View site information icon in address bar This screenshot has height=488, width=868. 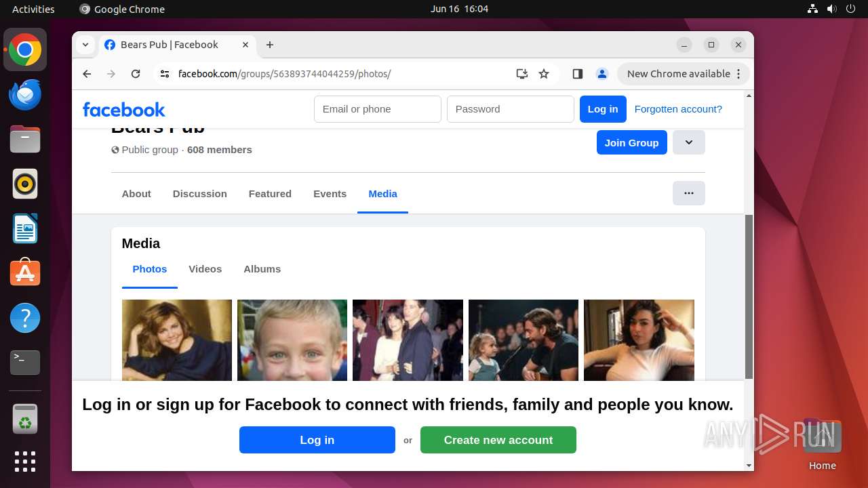coord(165,74)
